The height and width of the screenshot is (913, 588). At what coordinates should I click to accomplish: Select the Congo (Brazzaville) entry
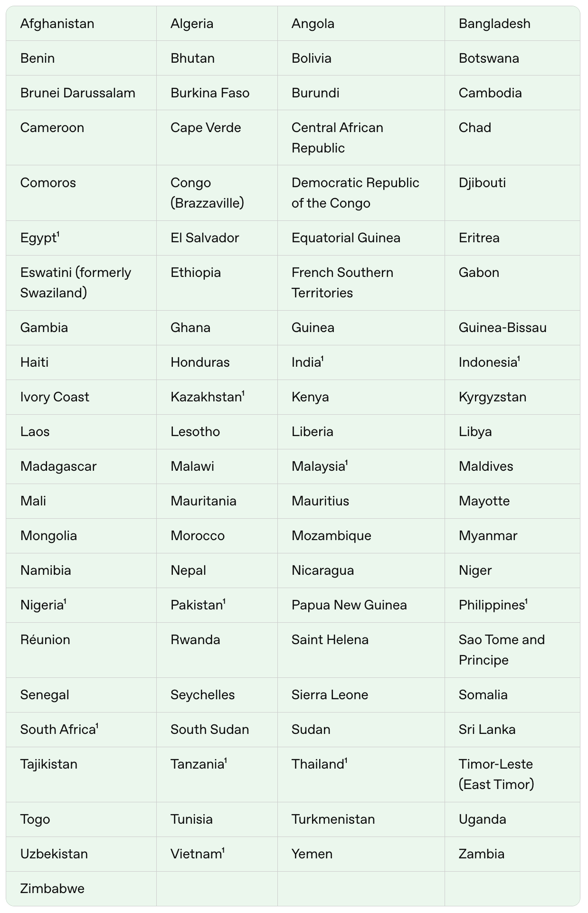(x=207, y=193)
